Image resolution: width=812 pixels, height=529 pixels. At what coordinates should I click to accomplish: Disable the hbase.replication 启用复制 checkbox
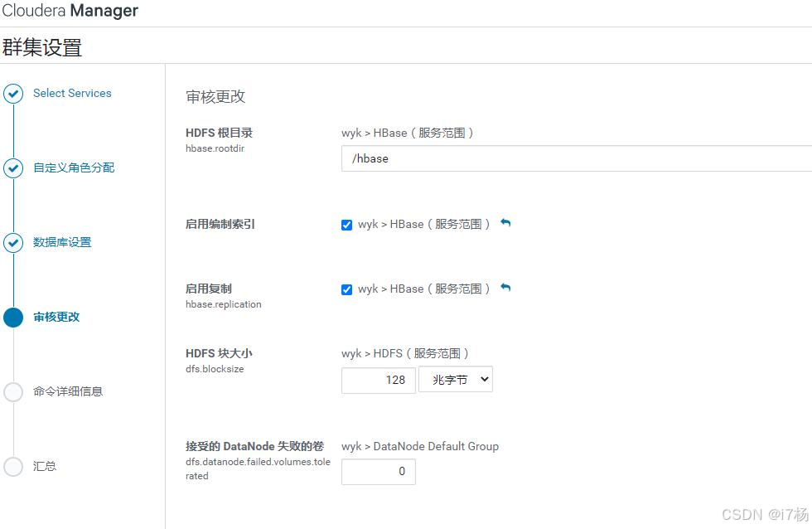pos(346,289)
